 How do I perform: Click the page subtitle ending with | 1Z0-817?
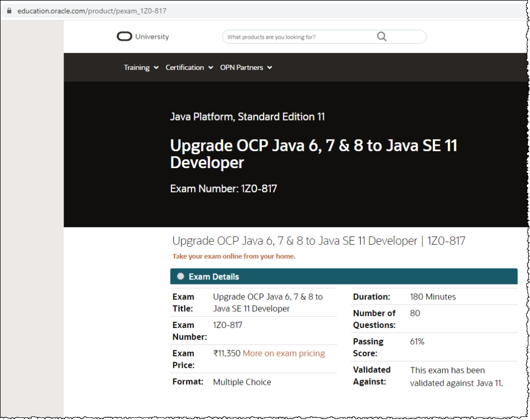[x=319, y=241]
